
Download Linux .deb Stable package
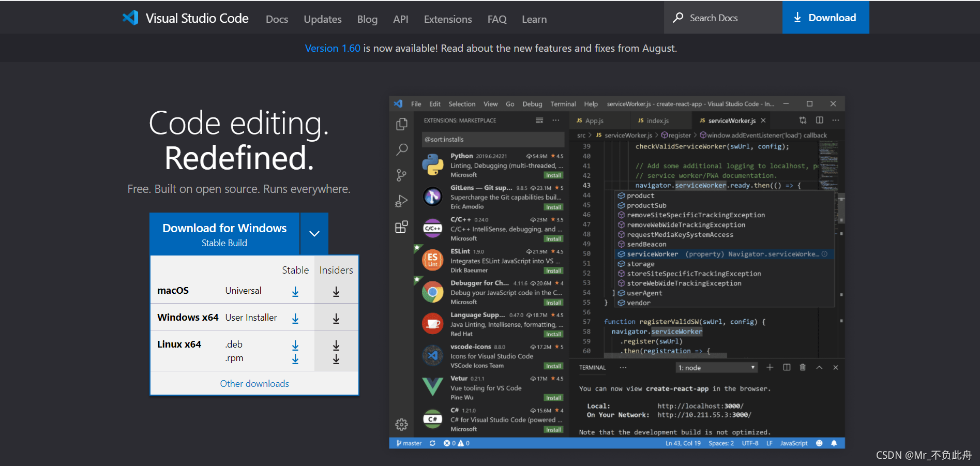point(295,345)
